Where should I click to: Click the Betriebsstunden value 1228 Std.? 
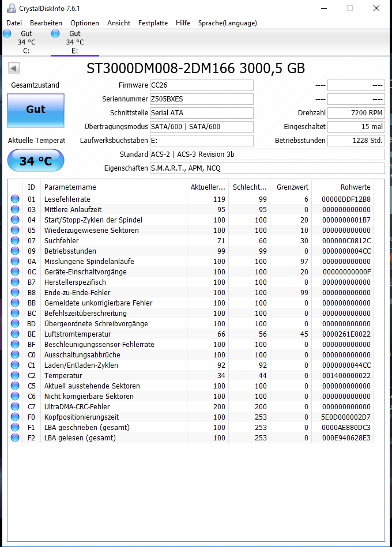[x=356, y=141]
